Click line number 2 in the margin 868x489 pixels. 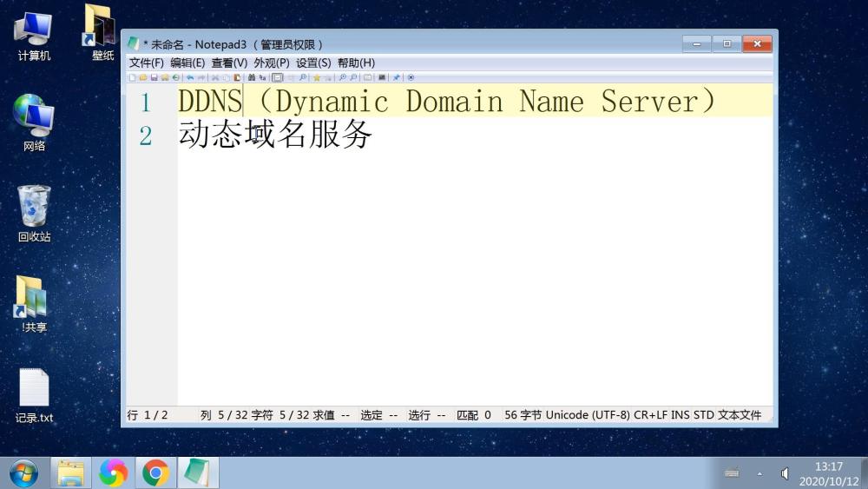146,135
